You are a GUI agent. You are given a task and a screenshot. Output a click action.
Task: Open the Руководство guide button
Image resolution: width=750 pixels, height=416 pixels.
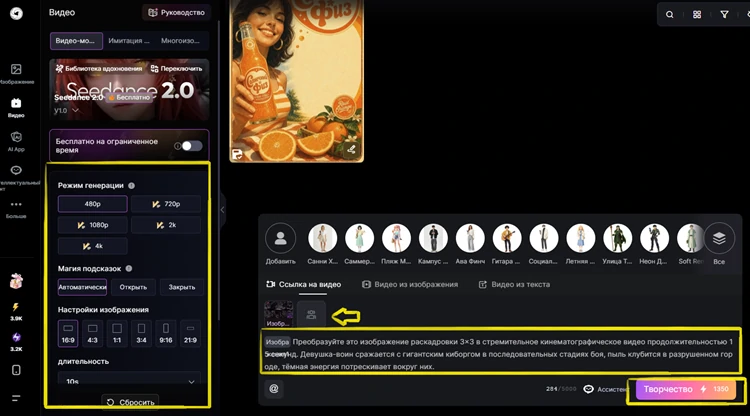point(176,12)
